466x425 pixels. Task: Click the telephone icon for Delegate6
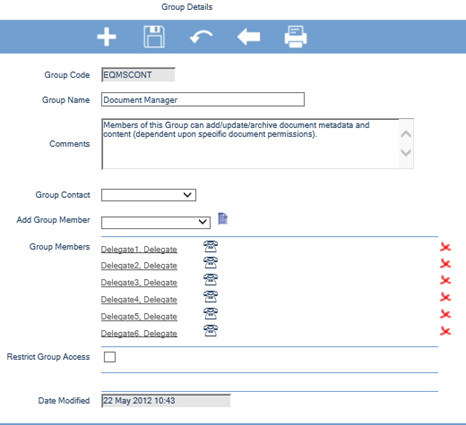coord(211,331)
